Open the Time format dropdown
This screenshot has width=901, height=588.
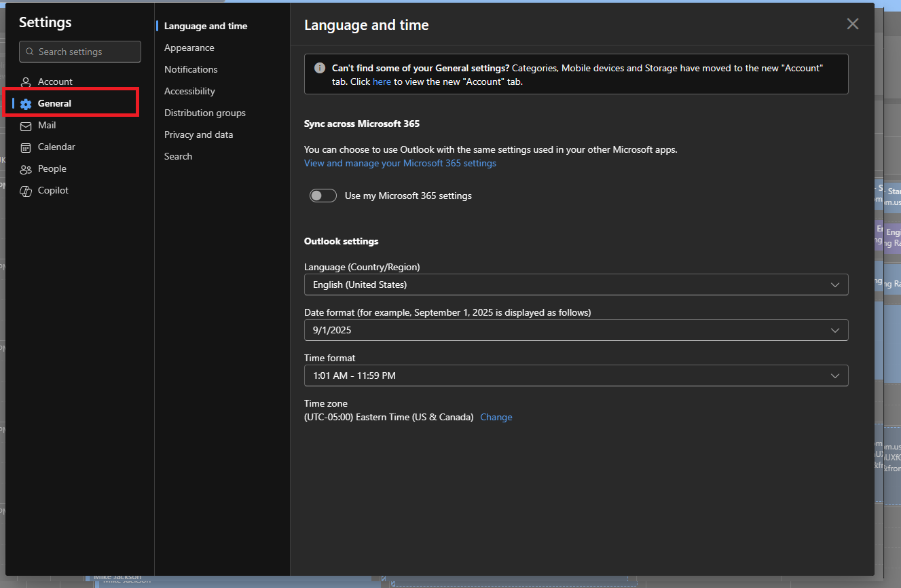click(x=576, y=375)
